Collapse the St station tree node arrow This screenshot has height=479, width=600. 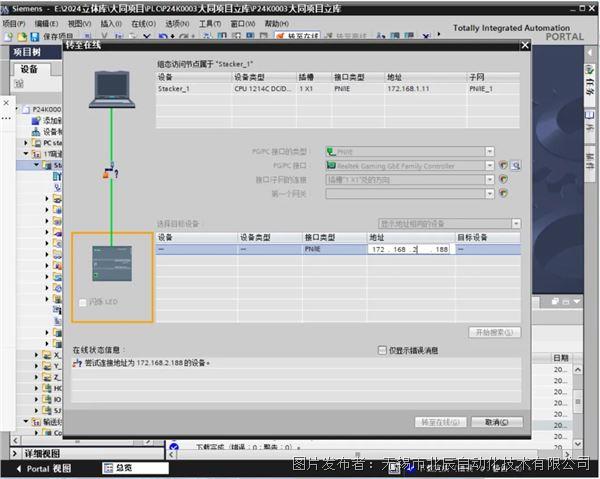click(36, 165)
